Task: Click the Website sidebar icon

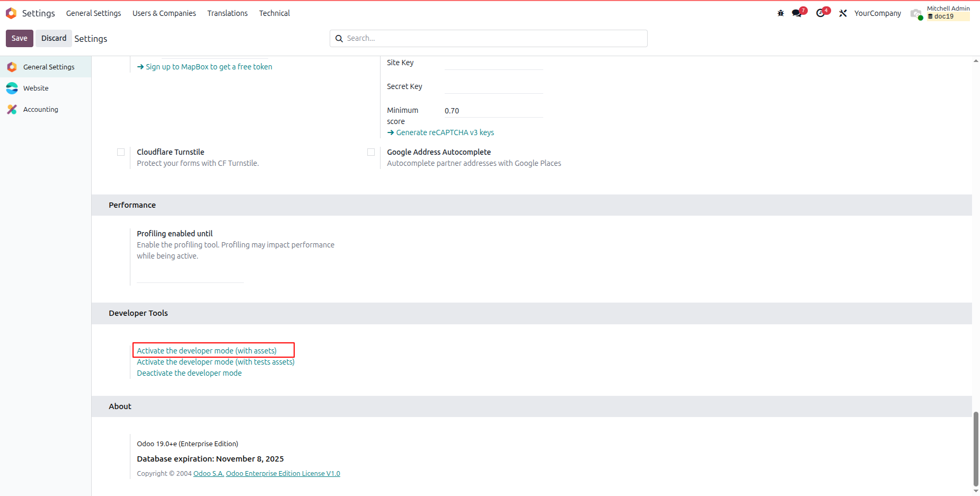Action: pyautogui.click(x=12, y=88)
